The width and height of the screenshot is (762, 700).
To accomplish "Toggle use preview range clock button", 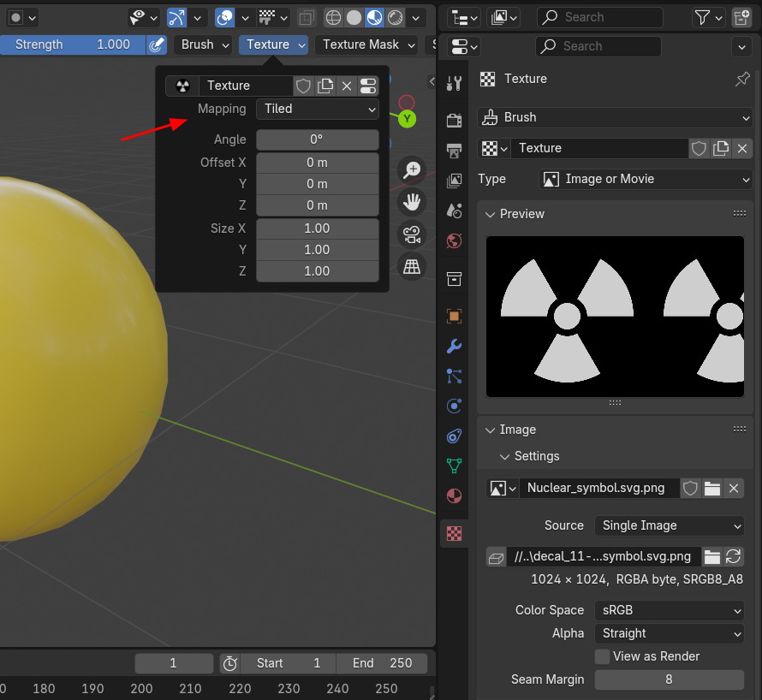I will coord(229,663).
